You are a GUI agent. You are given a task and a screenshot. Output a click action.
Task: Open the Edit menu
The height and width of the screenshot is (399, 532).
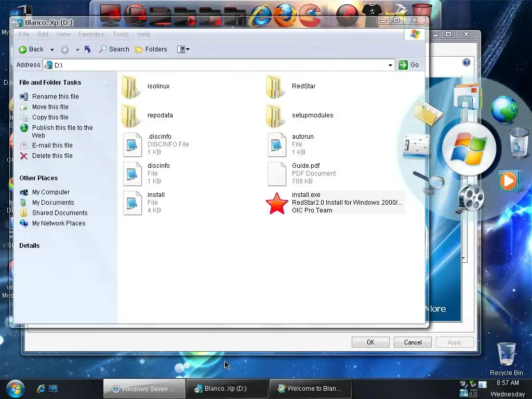[43, 34]
